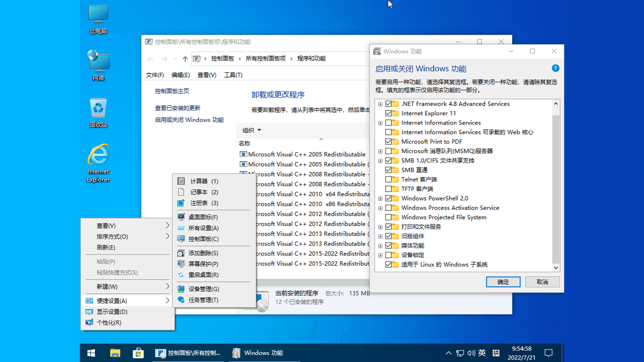Enable the Telnet 客户端 feature

click(x=389, y=179)
